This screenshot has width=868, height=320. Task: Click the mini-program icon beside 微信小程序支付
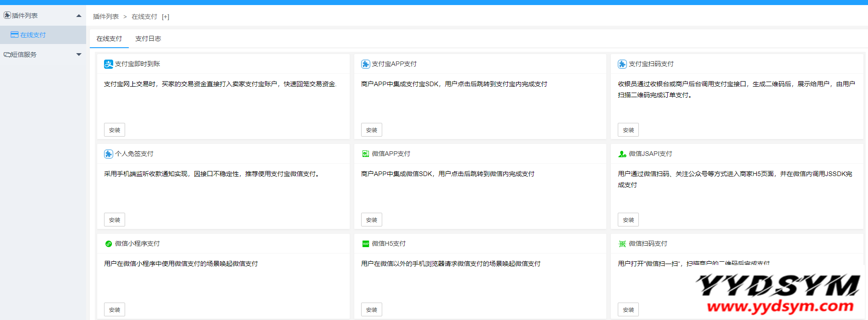point(109,244)
